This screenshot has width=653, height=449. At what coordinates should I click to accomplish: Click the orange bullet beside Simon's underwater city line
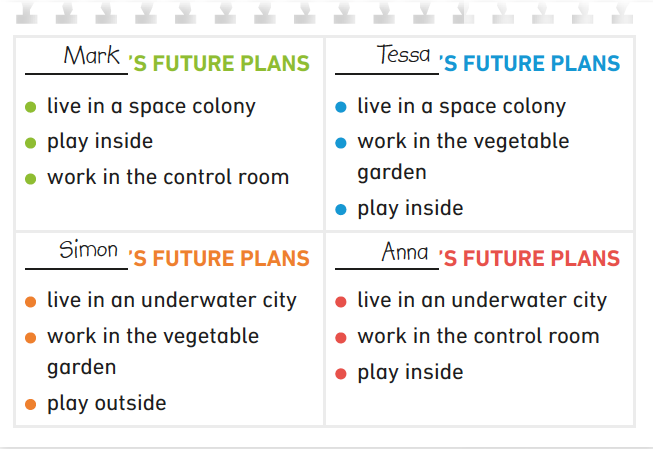point(30,301)
